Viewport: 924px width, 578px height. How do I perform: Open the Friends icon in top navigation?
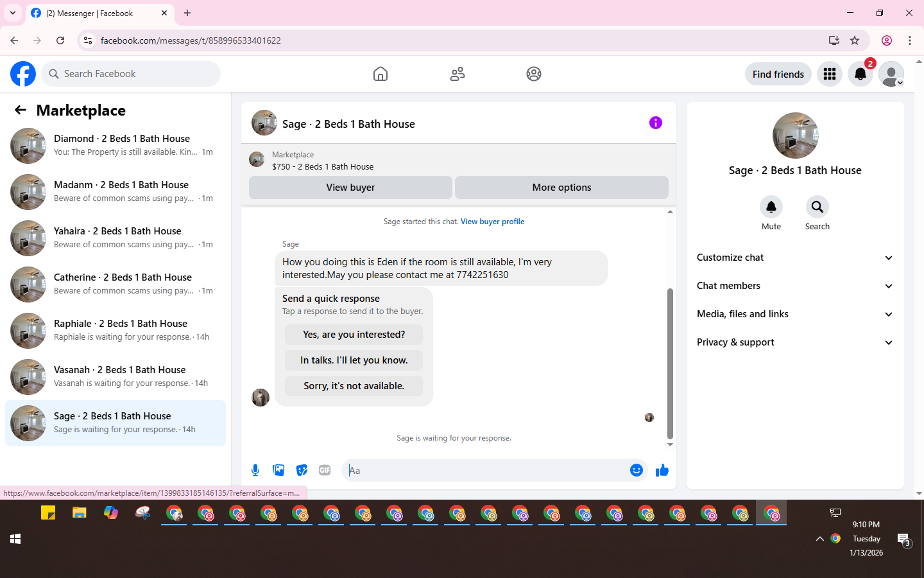pyautogui.click(x=458, y=74)
